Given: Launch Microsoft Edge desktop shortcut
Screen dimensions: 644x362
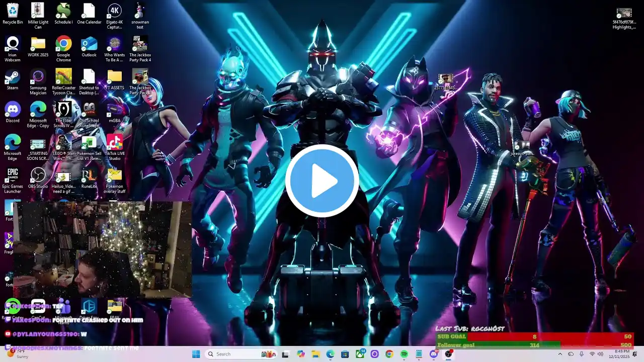Looking at the screenshot, I should (13, 147).
